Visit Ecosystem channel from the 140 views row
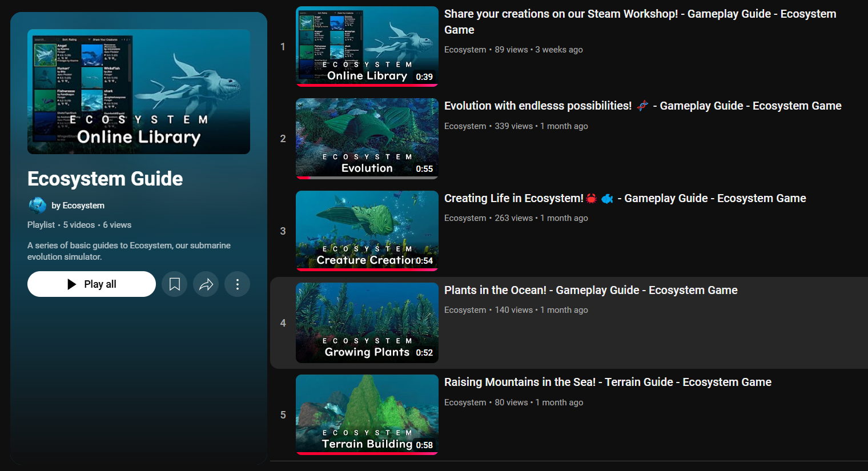 (x=465, y=310)
